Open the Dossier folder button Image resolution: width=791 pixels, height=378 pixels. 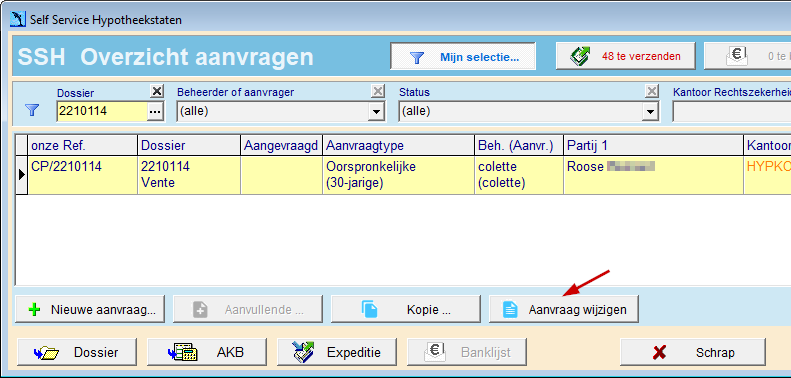[77, 352]
